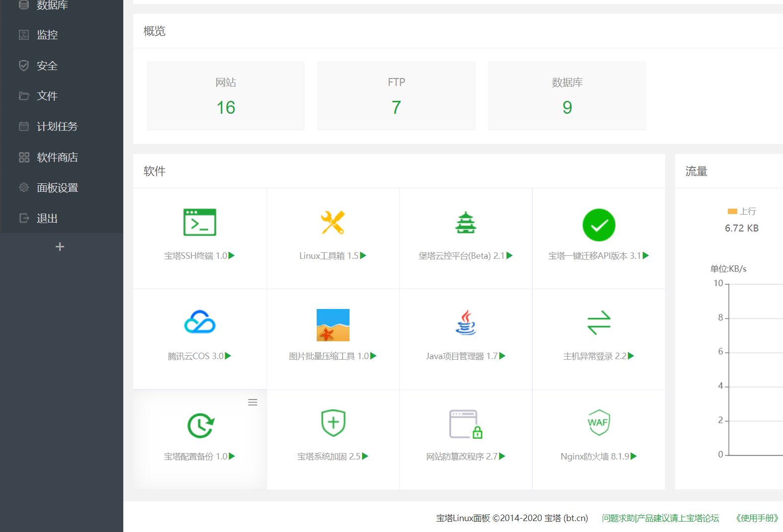Click the play arrow next to 宝塔系统加固 2.5
The image size is (783, 532).
(365, 456)
